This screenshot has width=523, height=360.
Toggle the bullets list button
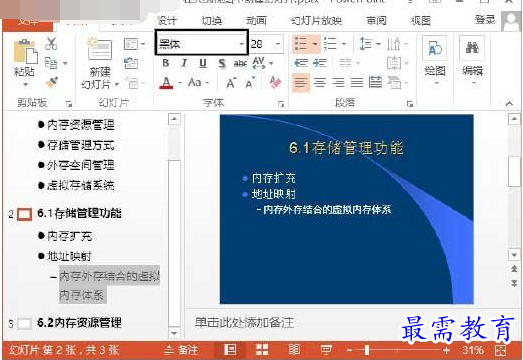tap(302, 44)
